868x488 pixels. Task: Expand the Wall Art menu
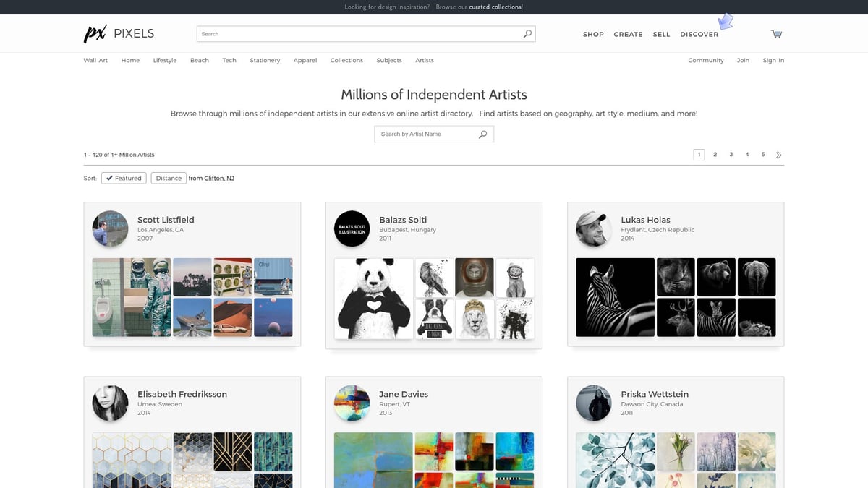[x=95, y=61]
